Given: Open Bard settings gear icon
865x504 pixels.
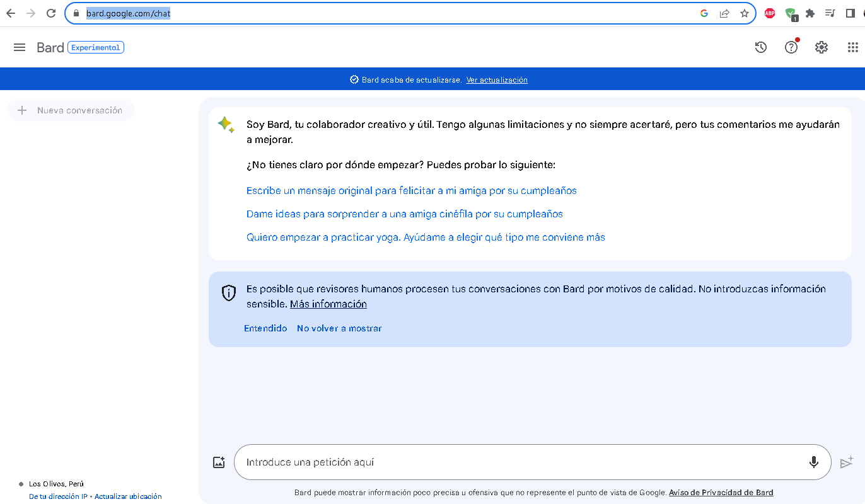Looking at the screenshot, I should (821, 47).
